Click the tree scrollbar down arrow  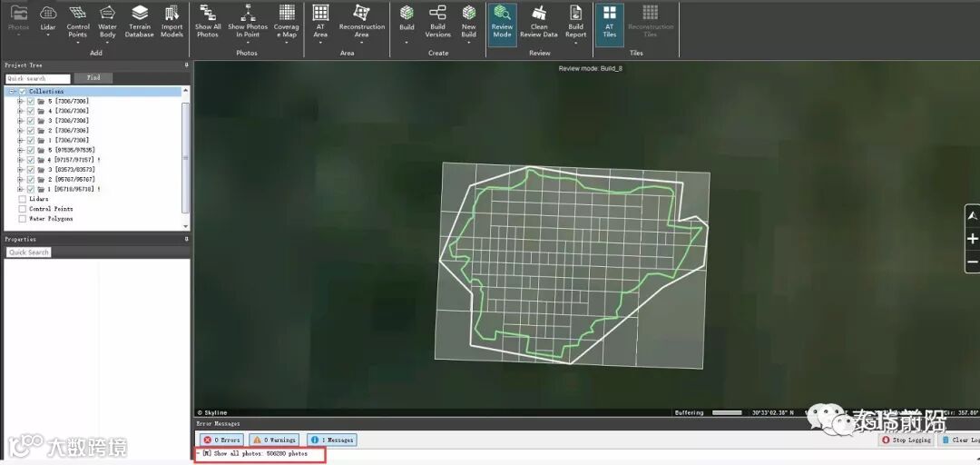(186, 226)
